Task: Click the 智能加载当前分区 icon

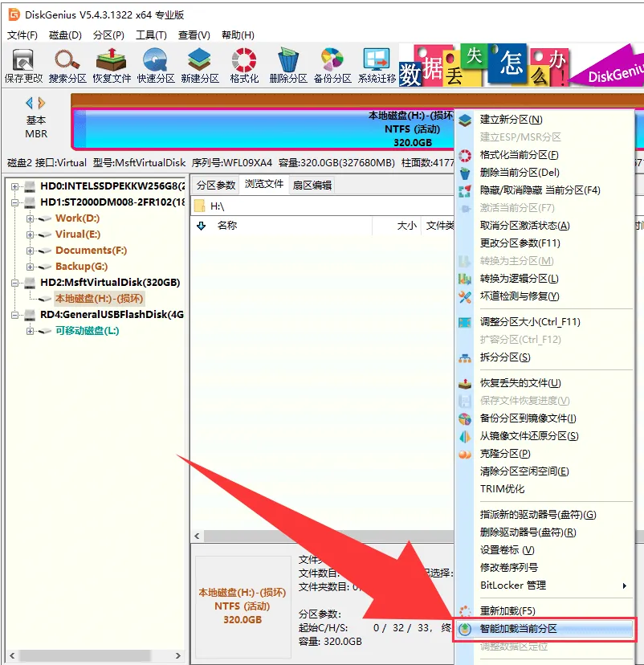Action: (x=465, y=629)
